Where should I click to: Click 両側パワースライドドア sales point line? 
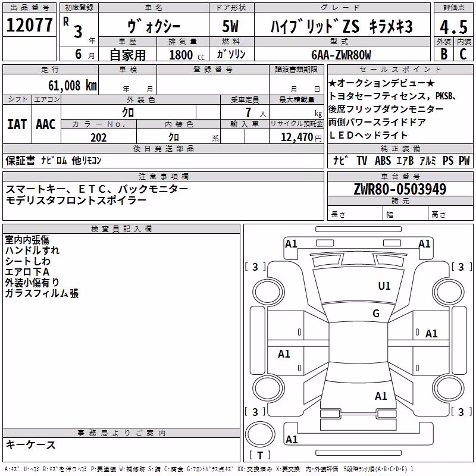(x=377, y=122)
